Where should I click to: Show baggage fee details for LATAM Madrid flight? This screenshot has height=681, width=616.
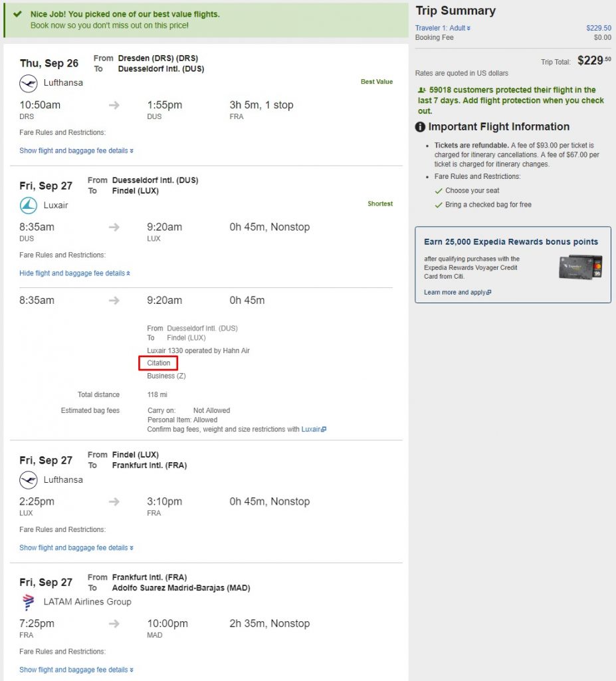(x=76, y=670)
